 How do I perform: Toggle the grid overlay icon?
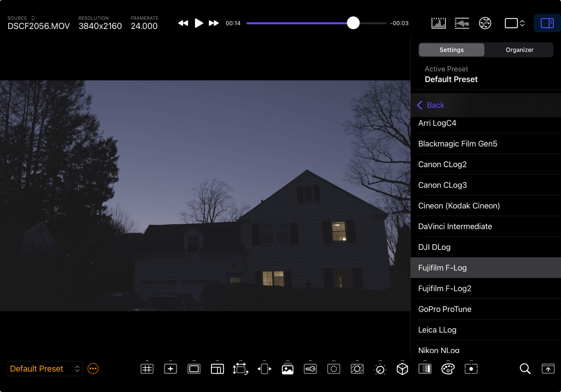coord(147,369)
